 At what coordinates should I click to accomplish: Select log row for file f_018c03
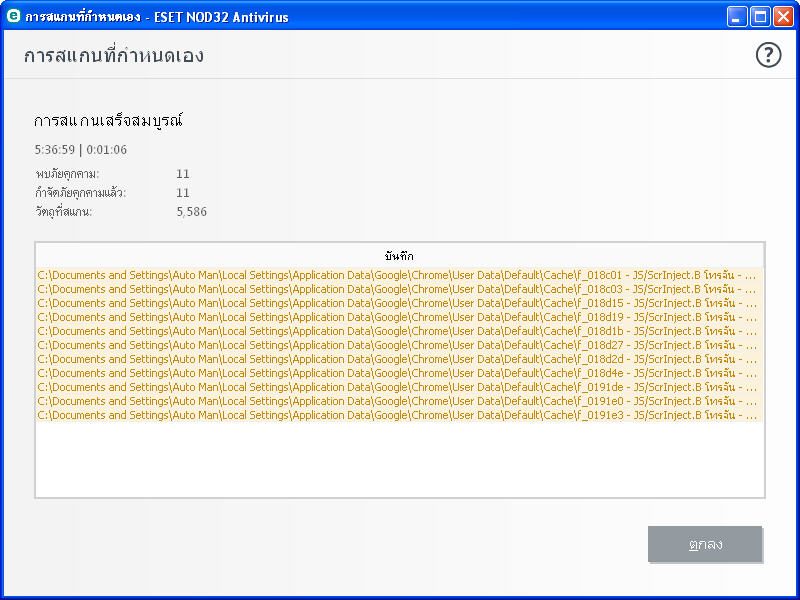coord(399,289)
